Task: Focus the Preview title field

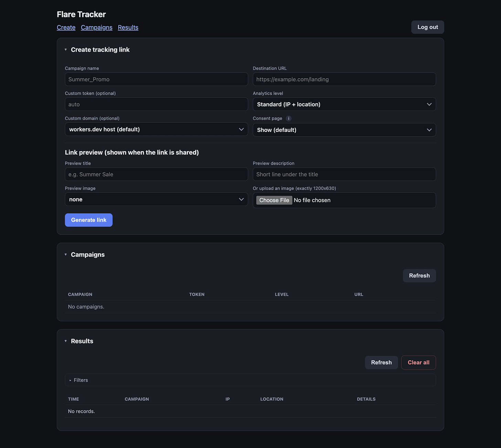Action: (156, 174)
